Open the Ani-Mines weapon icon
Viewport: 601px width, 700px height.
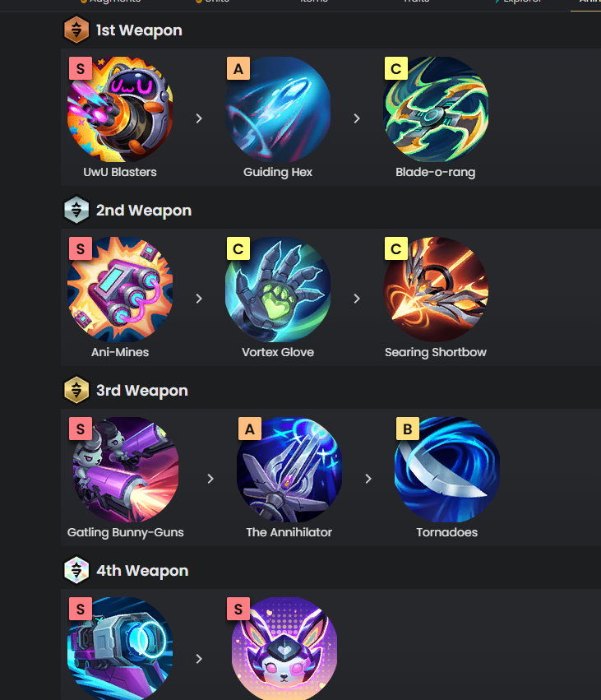(x=120, y=290)
